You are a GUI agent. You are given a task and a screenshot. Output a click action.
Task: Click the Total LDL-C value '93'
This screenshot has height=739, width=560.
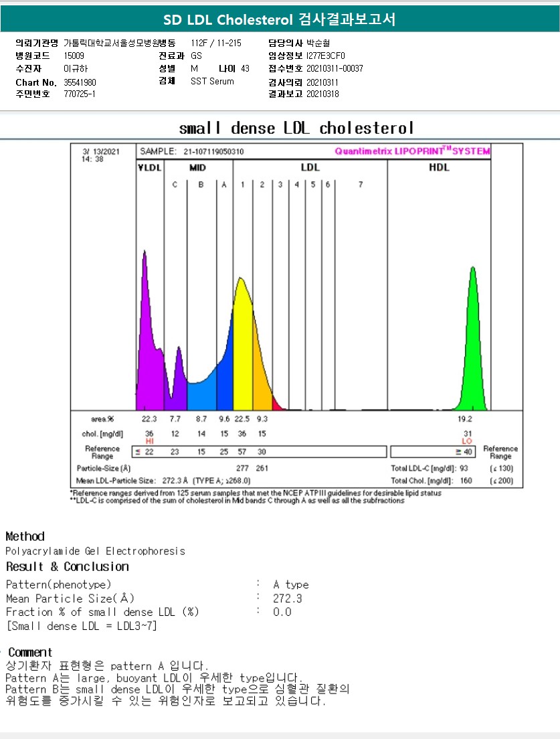point(464,468)
